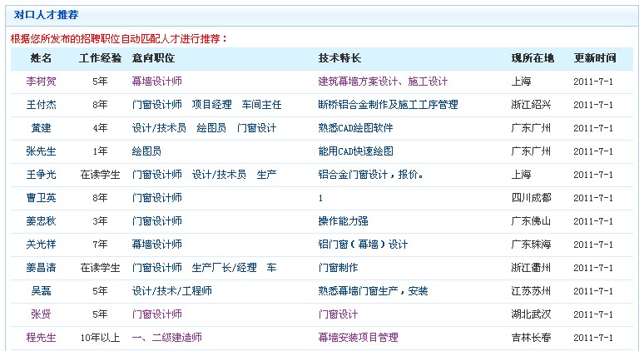Viewport: 644px width, 351px height.
Task: Select 姜昌清 from the talent list
Action: point(41,268)
